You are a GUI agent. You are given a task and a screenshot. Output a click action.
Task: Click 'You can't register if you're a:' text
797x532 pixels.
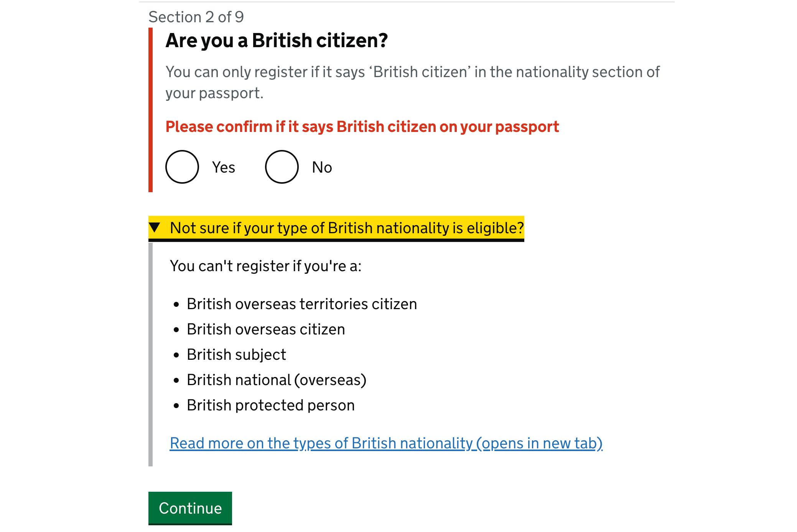tap(267, 265)
